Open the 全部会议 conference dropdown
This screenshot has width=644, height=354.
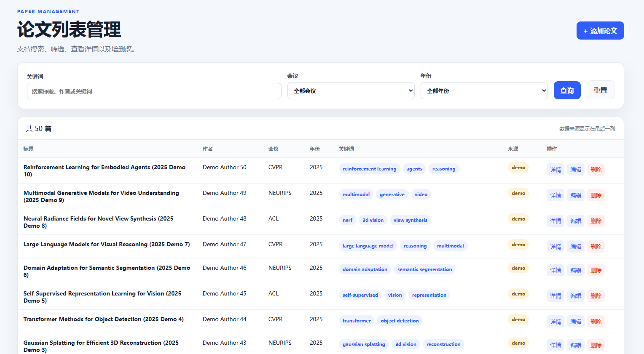point(351,91)
